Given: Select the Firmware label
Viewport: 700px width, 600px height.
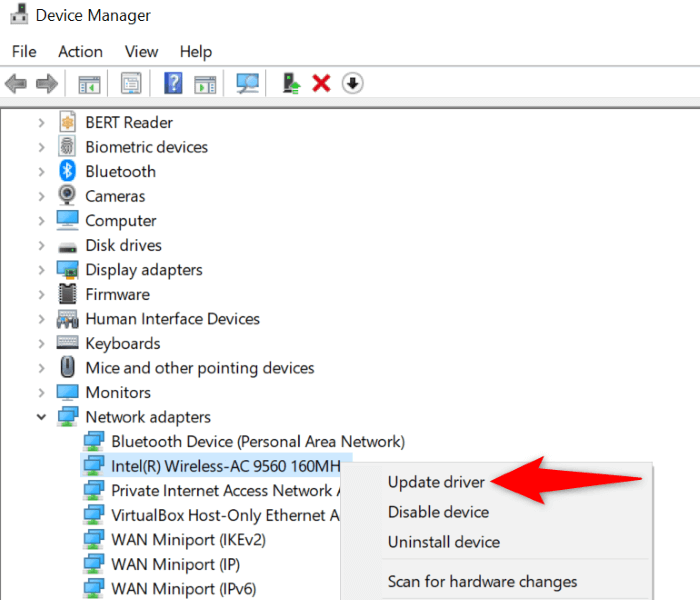Looking at the screenshot, I should [x=117, y=294].
